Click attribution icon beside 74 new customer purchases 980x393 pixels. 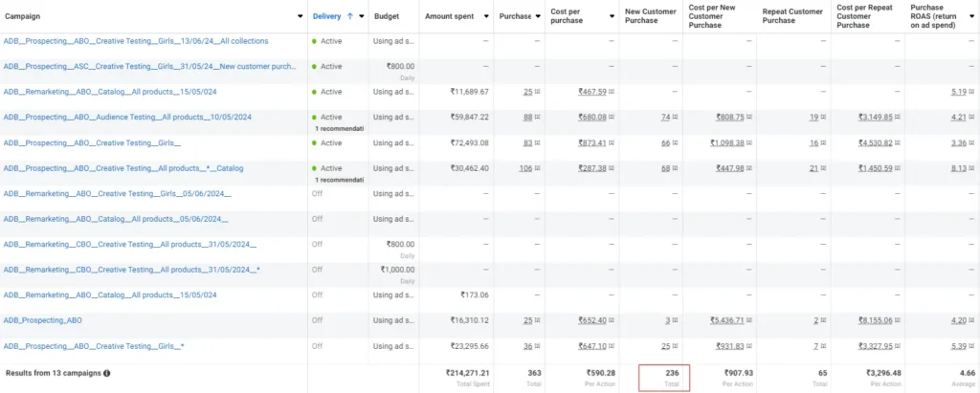click(x=676, y=118)
